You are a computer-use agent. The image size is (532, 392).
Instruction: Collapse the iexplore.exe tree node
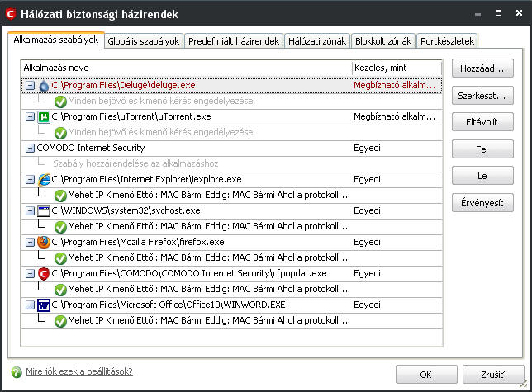click(31, 180)
